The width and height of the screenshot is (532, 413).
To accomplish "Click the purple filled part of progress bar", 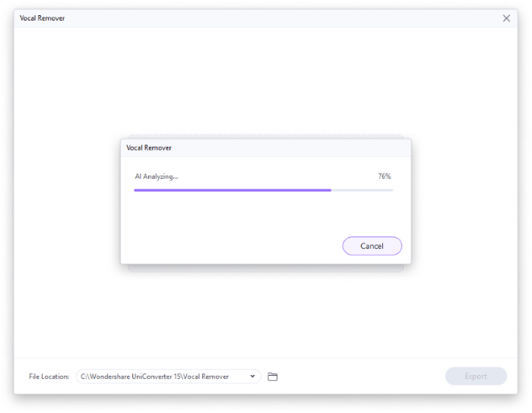I will coord(233,190).
